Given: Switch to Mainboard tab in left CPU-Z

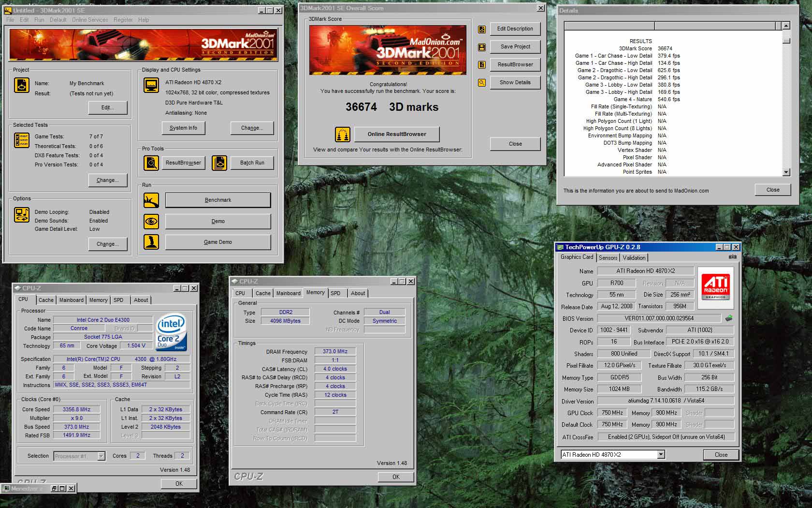Looking at the screenshot, I should (72, 300).
